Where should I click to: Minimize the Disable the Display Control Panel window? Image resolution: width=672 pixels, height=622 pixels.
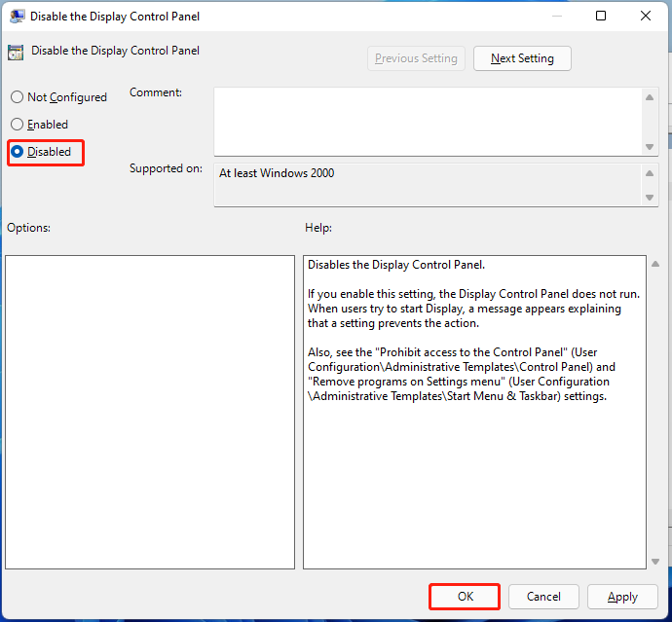click(556, 16)
